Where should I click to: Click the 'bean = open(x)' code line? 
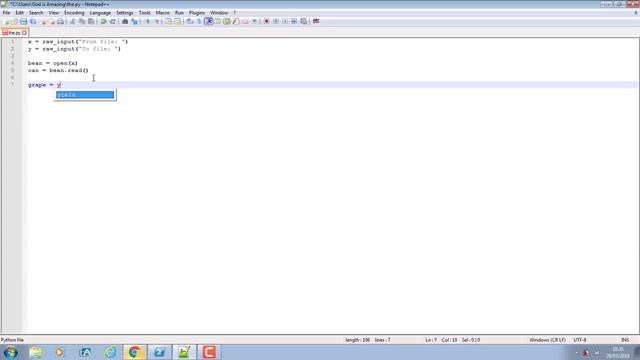pos(53,63)
